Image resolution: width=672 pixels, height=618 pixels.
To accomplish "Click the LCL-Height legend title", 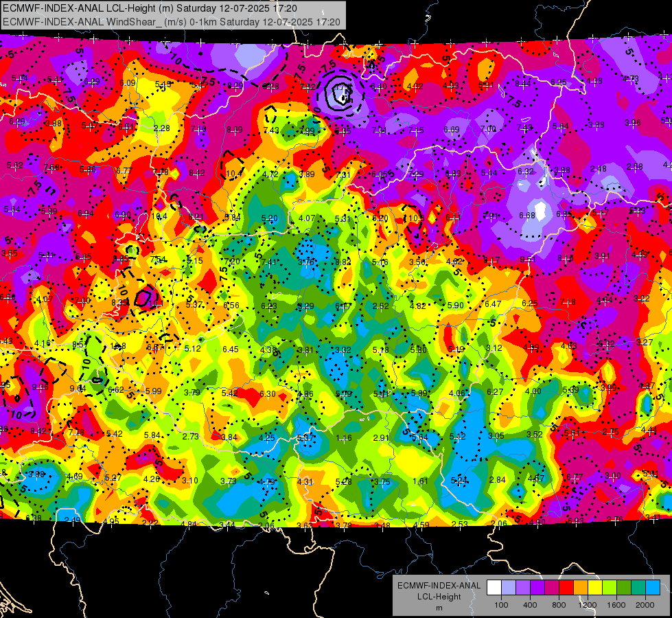I will (439, 597).
